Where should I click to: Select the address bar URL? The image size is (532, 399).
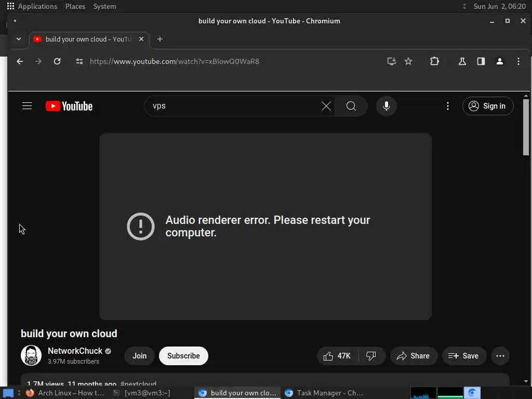pos(175,61)
